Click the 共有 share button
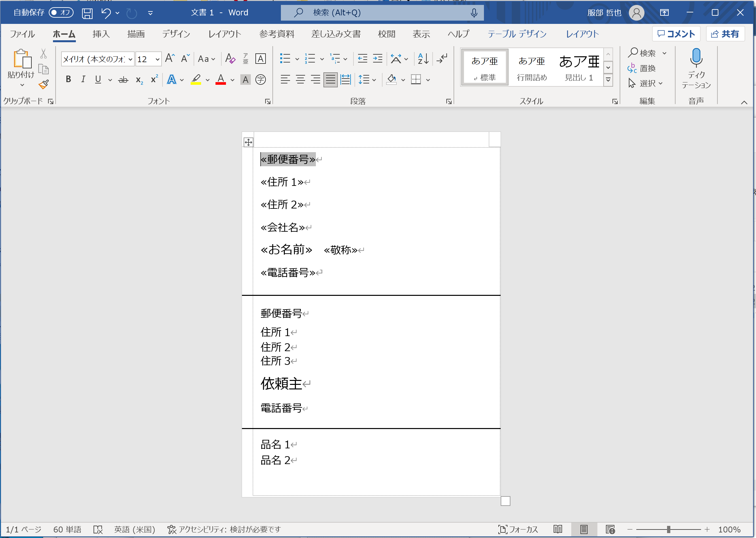Screen dimensions: 756x538 pyautogui.click(x=725, y=34)
